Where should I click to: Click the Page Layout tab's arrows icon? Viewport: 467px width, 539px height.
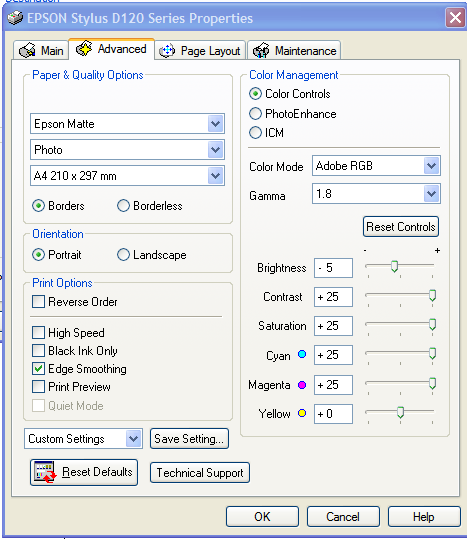pyautogui.click(x=167, y=51)
